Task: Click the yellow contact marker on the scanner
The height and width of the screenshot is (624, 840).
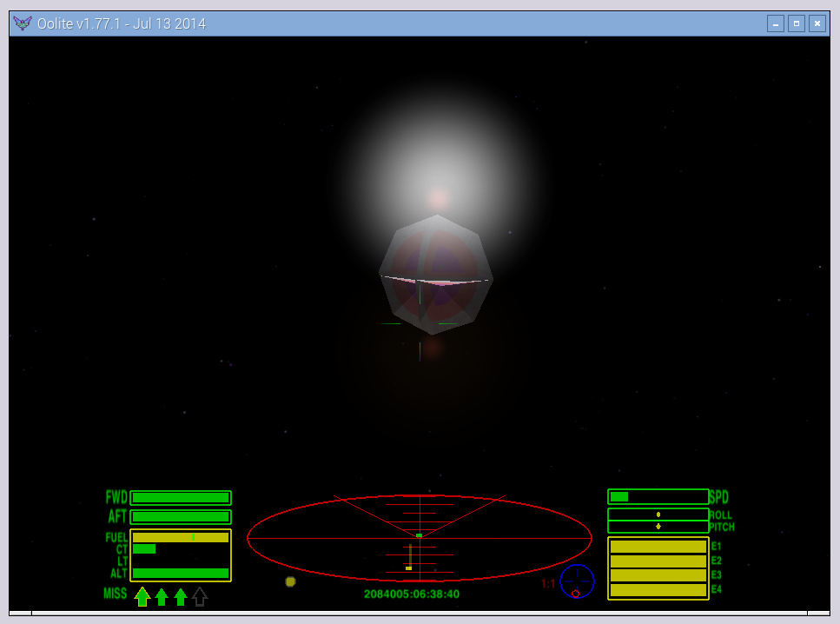Action: point(409,568)
